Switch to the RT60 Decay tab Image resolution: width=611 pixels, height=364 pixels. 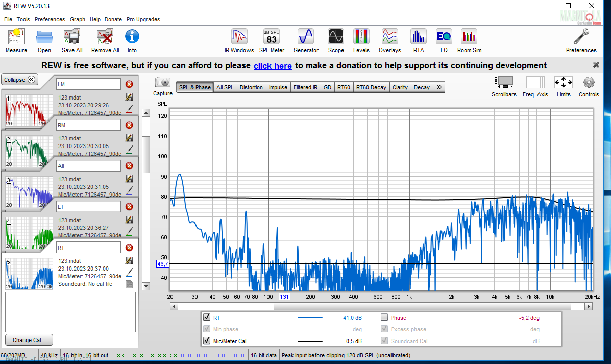(x=372, y=87)
